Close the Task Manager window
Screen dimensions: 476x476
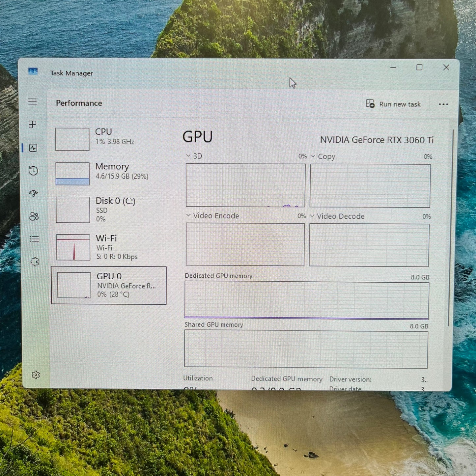(446, 68)
